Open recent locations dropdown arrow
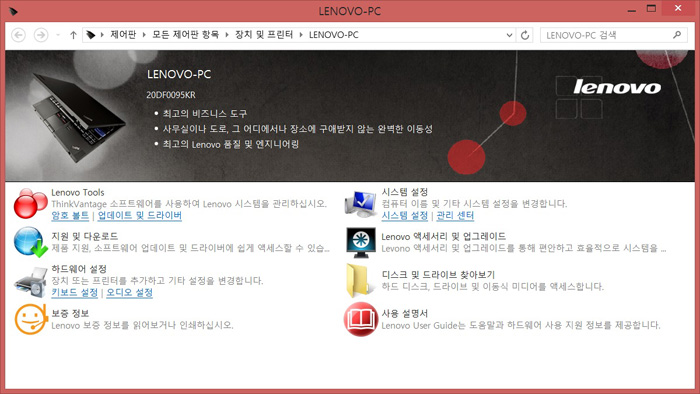 click(58, 35)
